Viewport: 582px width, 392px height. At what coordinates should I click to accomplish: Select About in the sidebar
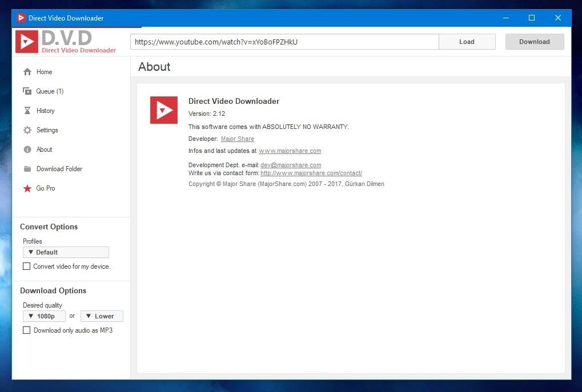(44, 149)
